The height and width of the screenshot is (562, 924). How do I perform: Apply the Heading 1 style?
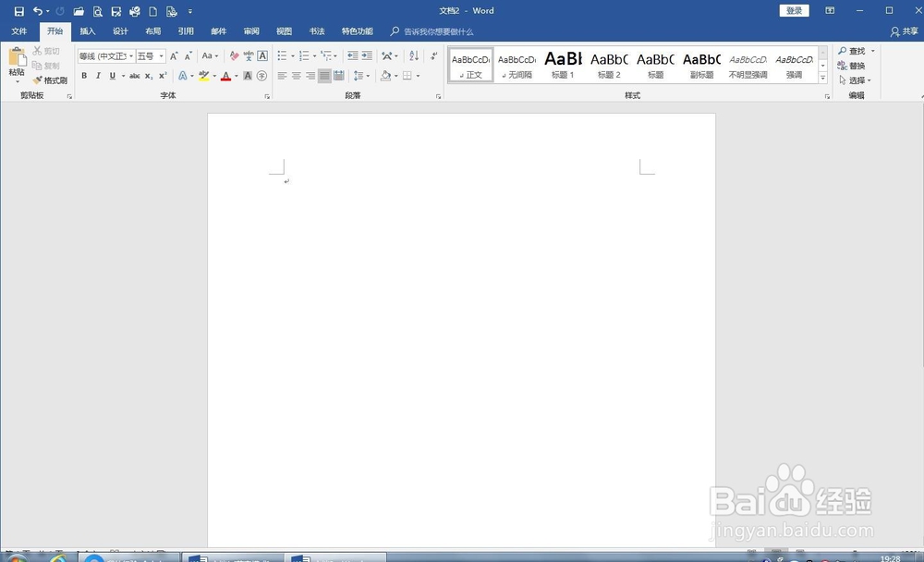[x=563, y=65]
